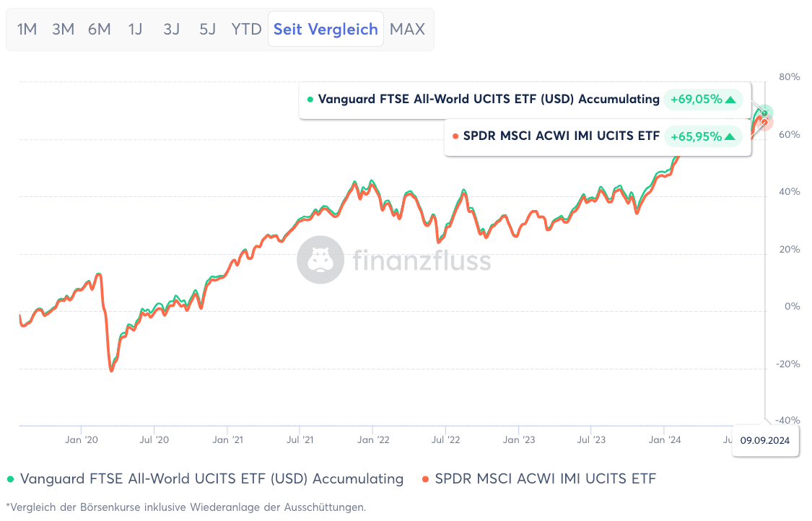812x521 pixels.
Task: Click the green bullet in Vanguard tooltip
Action: pyautogui.click(x=312, y=99)
